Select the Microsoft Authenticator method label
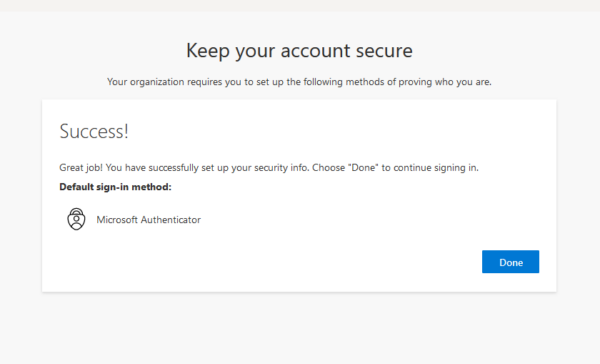Screen dimensions: 600x364 (148, 220)
